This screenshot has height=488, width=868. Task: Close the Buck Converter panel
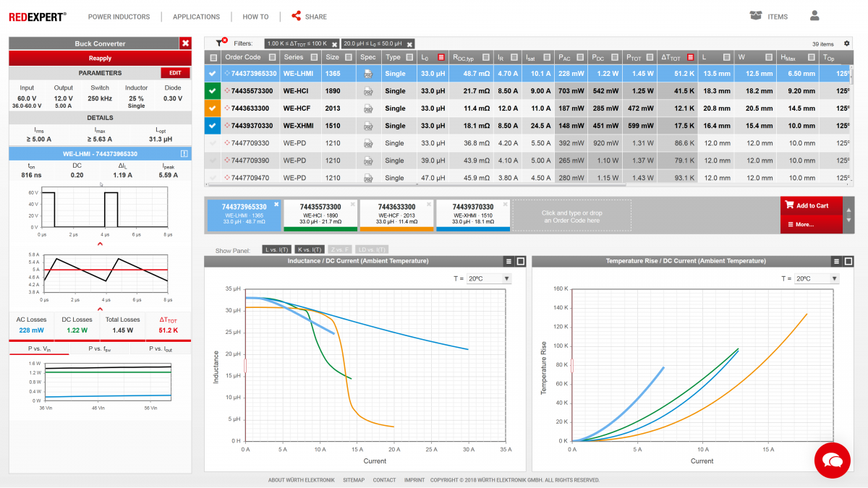click(185, 43)
